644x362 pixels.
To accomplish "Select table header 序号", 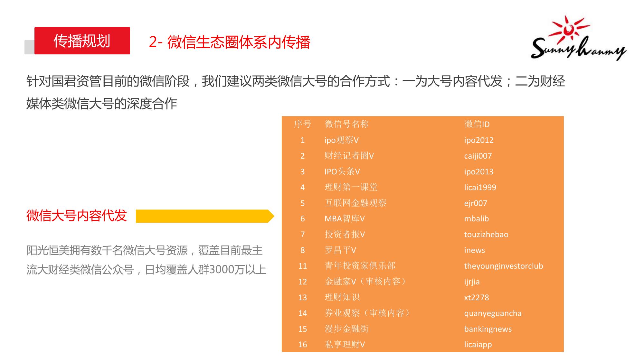I will (x=302, y=124).
